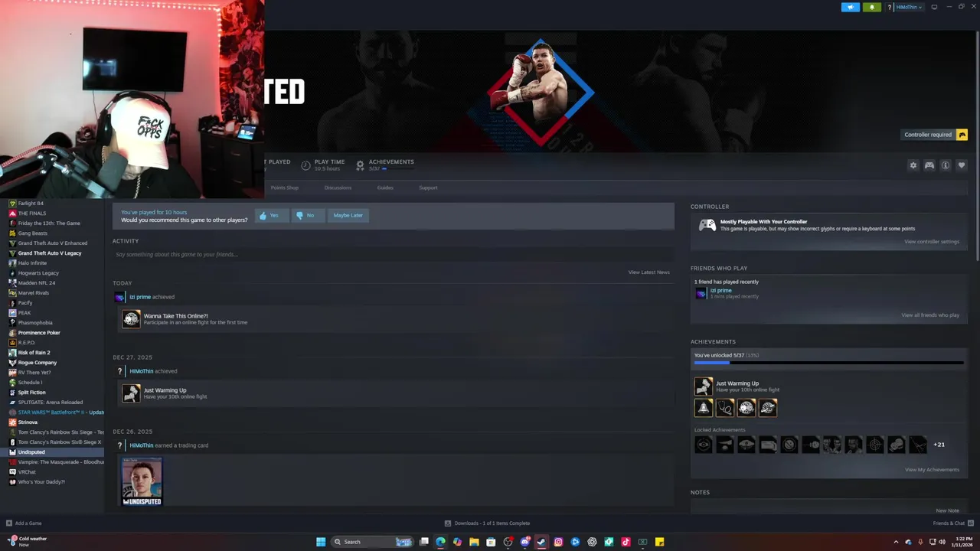This screenshot has height=551, width=980.
Task: Click the question mark help icon
Action: [x=890, y=7]
